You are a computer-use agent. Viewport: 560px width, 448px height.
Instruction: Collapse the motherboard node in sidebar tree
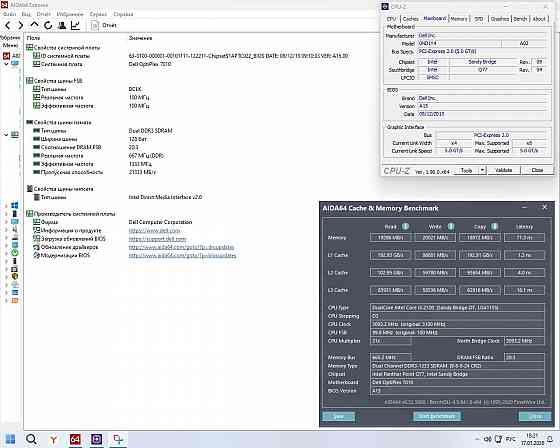point(6,135)
